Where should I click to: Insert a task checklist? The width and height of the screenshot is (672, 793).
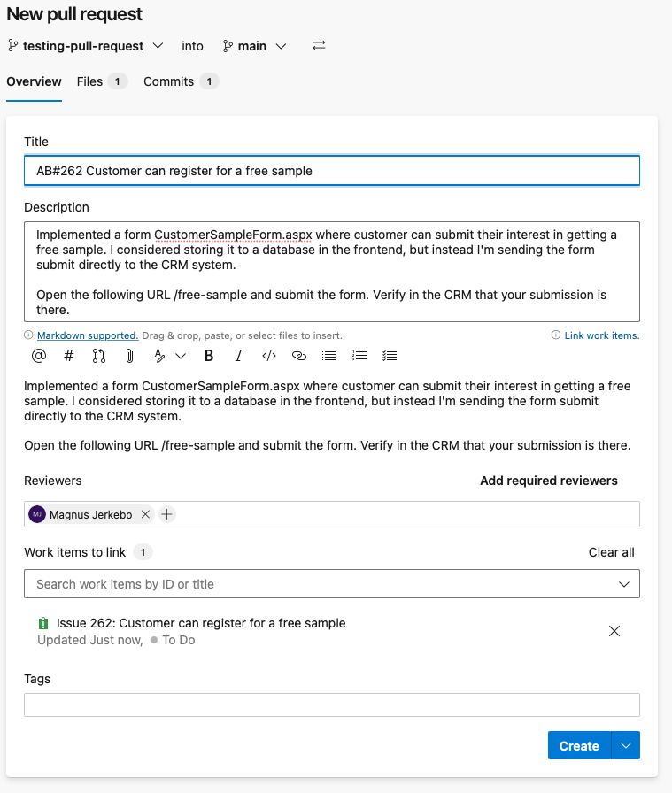[390, 356]
